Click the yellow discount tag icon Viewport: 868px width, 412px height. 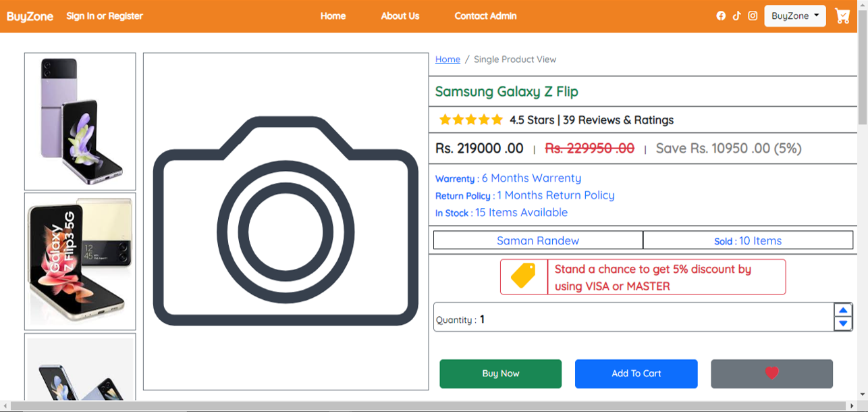click(x=523, y=277)
